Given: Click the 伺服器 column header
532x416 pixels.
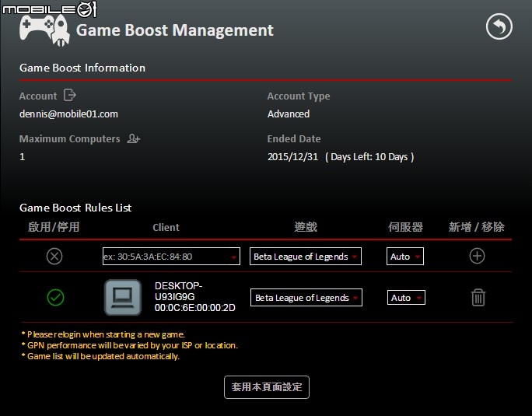Looking at the screenshot, I should tap(405, 227).
